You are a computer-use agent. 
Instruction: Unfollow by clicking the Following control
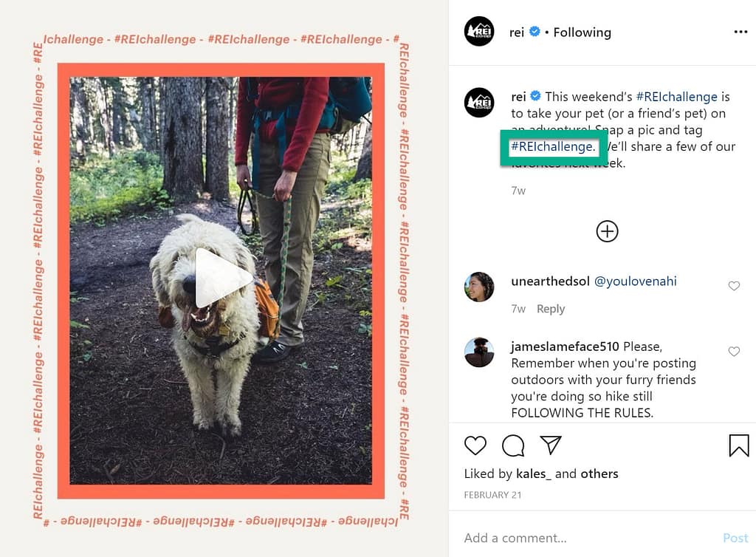click(x=582, y=32)
